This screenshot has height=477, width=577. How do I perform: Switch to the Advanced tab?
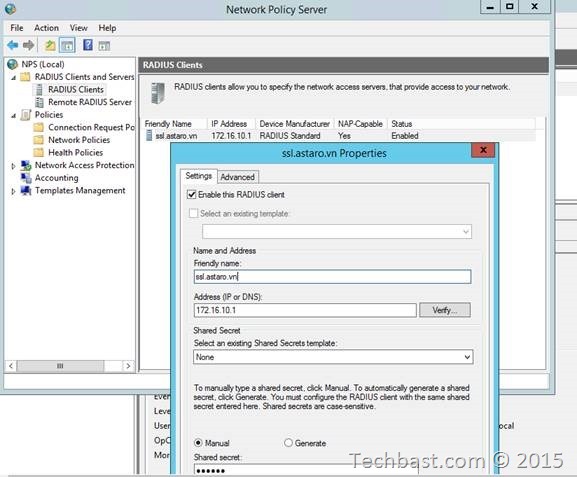238,177
